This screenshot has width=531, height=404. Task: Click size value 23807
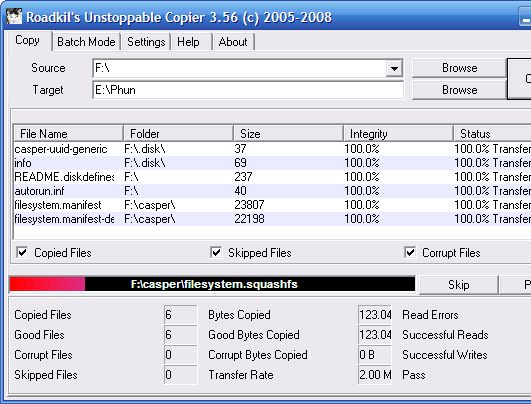tap(249, 205)
